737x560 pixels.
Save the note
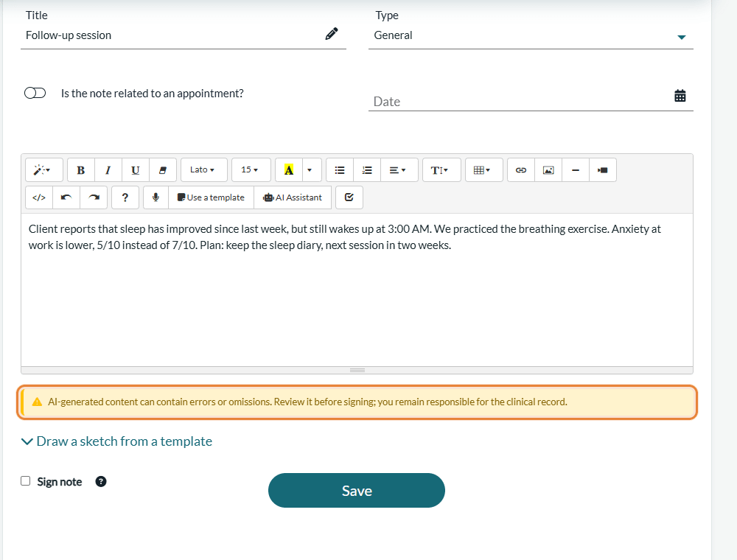pos(356,491)
